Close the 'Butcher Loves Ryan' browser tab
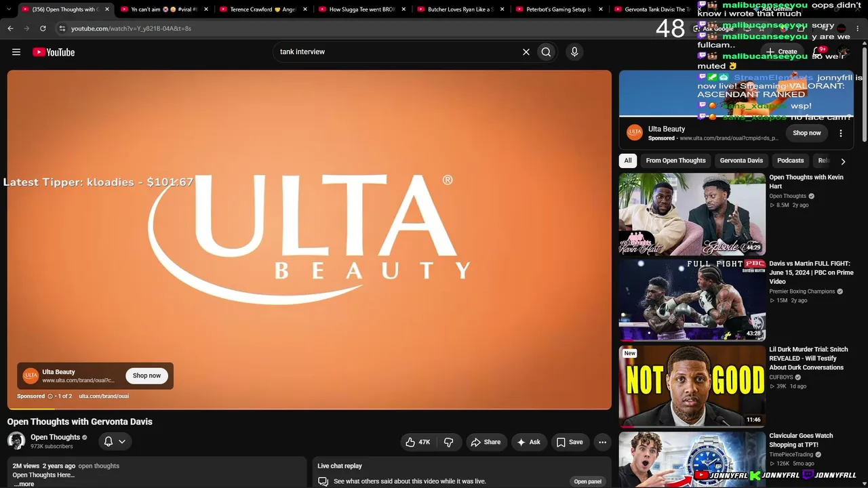 coord(502,9)
